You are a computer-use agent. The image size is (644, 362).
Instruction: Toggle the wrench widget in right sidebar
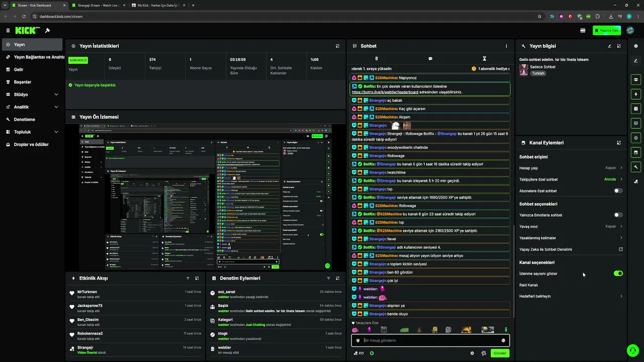(x=636, y=167)
